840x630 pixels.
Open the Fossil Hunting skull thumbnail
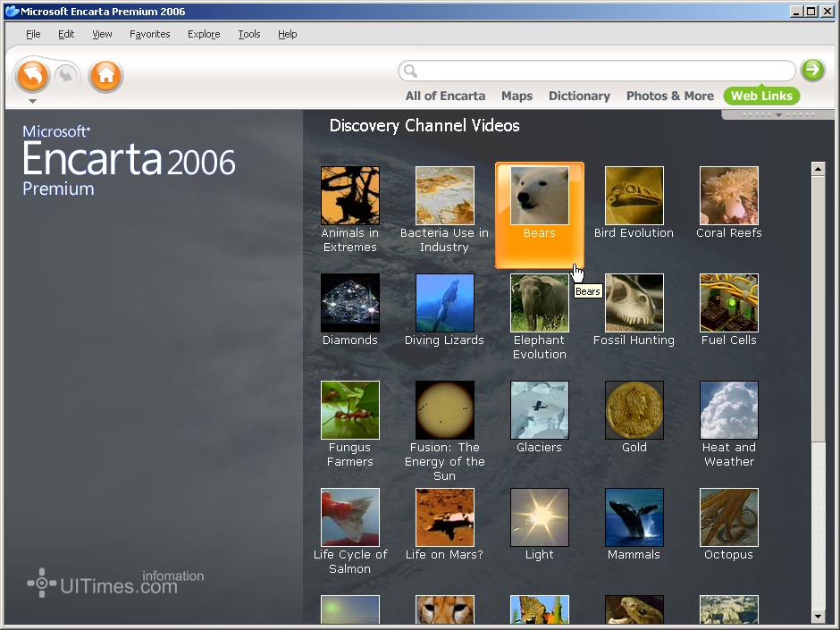[x=634, y=303]
